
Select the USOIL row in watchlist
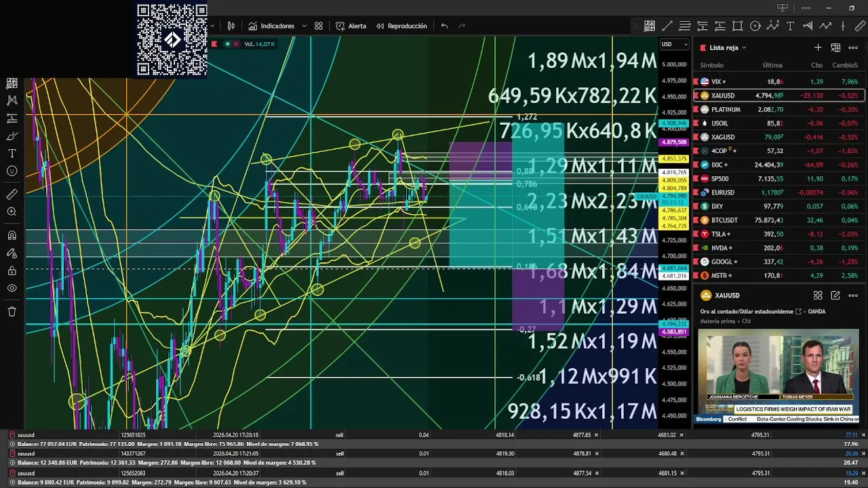[x=778, y=123]
